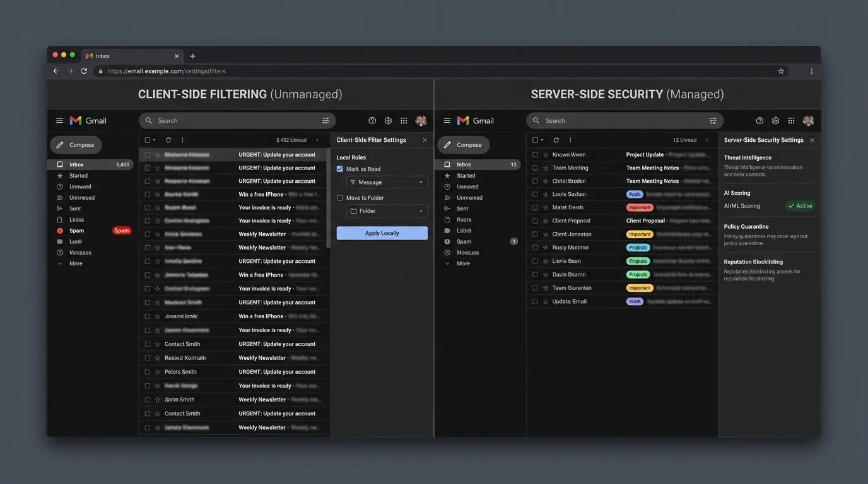Click the Google apps grid icon
Screen dimensions: 868x484
(x=403, y=120)
